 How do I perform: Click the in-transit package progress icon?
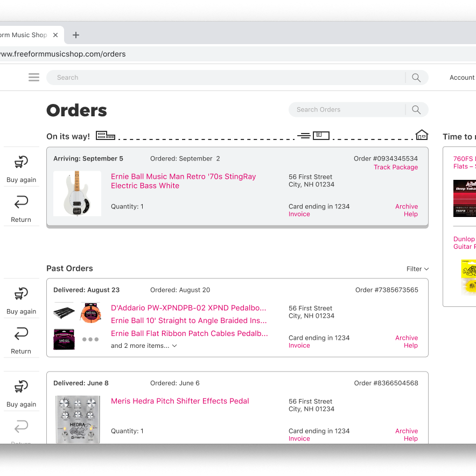[x=313, y=135]
